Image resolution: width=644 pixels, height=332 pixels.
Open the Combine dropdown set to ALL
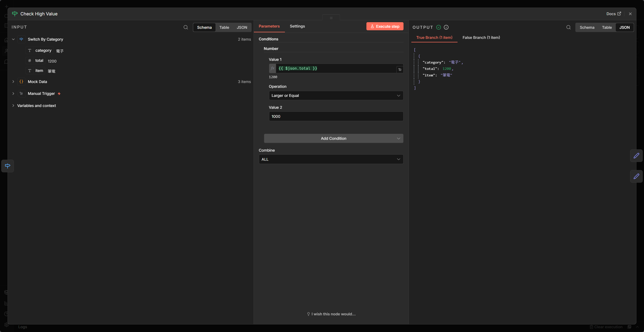coord(331,159)
